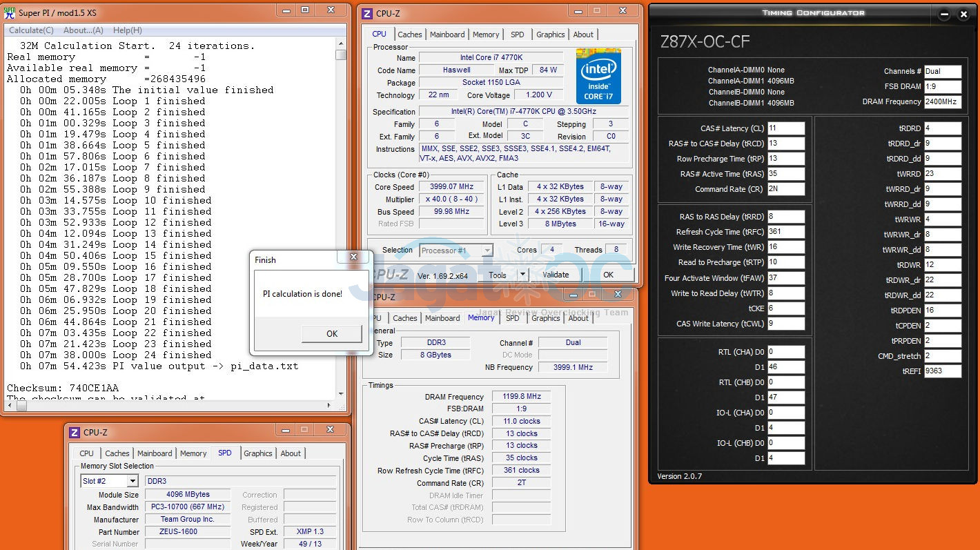The image size is (980, 550).
Task: Click the CPU-Z logo in the CPU tab window title bar
Action: 366,13
